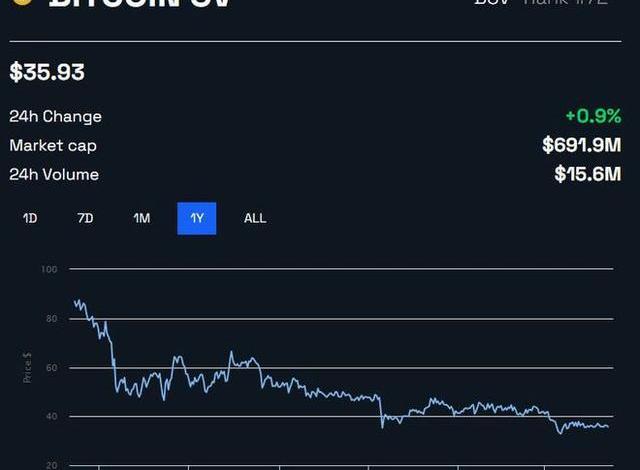Image resolution: width=640 pixels, height=470 pixels.
Task: Click the 40 y-axis label
Action: [x=52, y=417]
